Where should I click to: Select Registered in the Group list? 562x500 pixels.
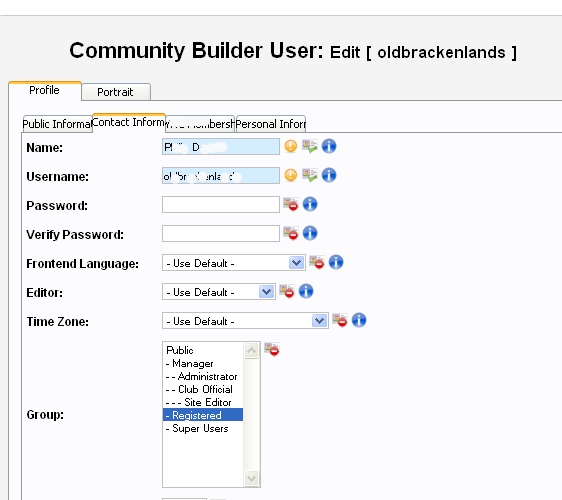click(x=203, y=415)
